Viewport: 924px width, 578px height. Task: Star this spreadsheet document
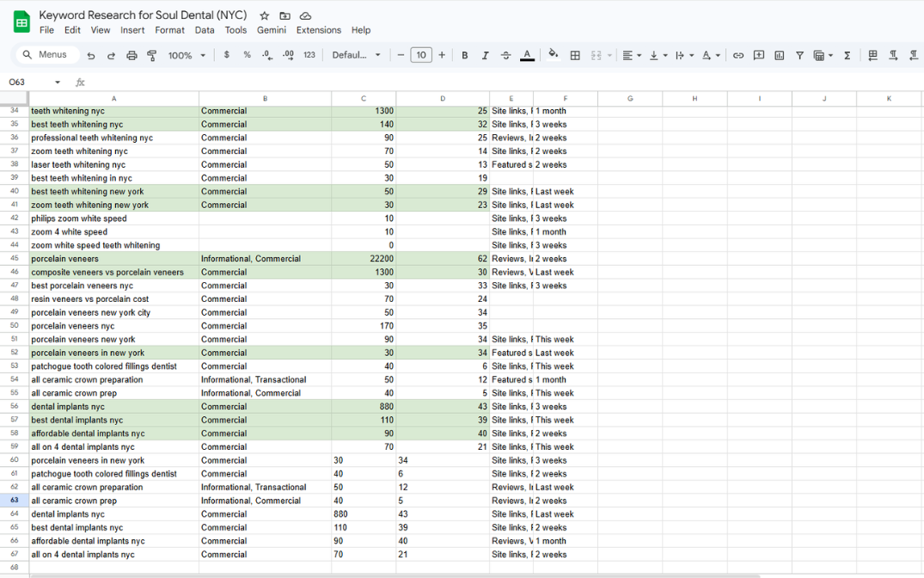coord(264,15)
